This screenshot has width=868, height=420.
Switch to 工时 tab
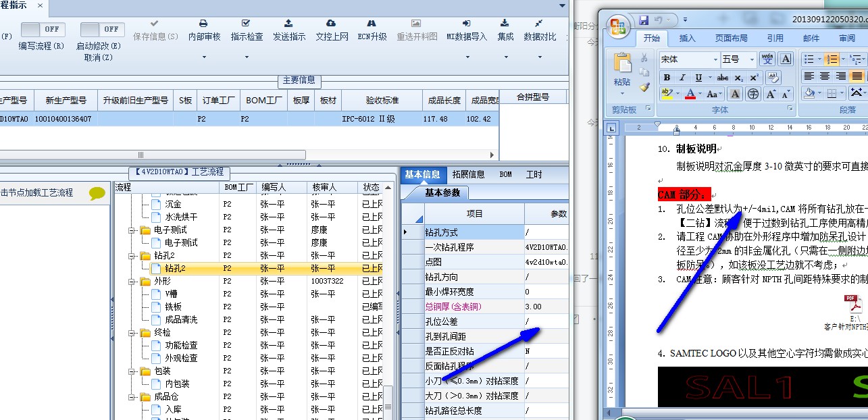(x=534, y=174)
